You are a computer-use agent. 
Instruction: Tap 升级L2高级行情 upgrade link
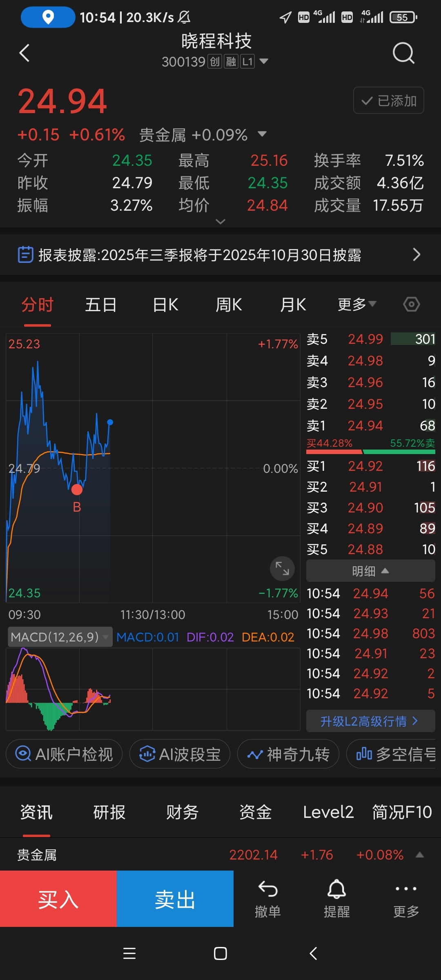(370, 721)
